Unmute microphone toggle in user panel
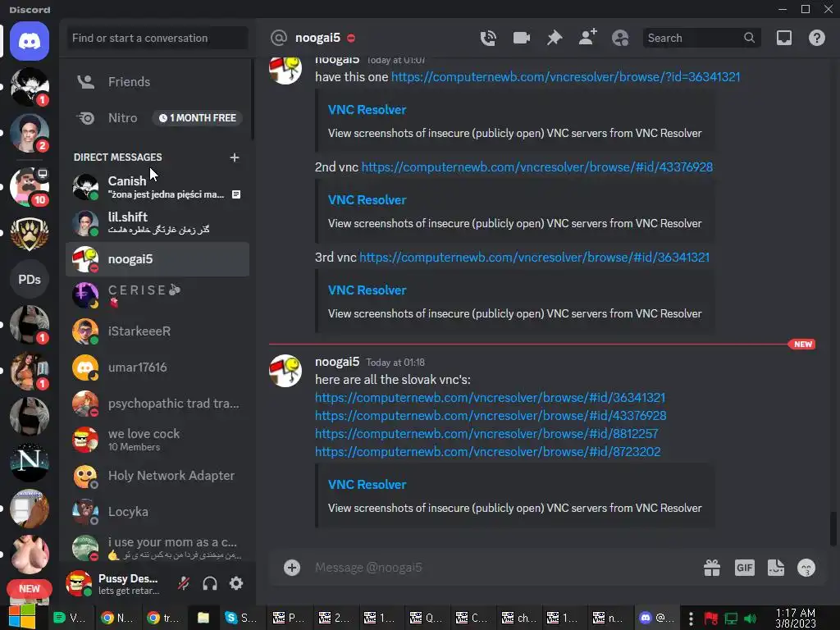This screenshot has width=840, height=630. click(x=184, y=583)
